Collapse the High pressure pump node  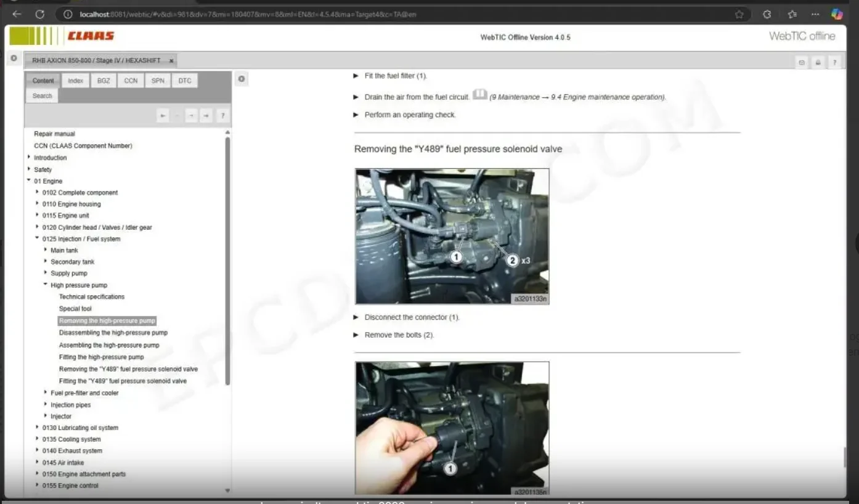(x=46, y=285)
